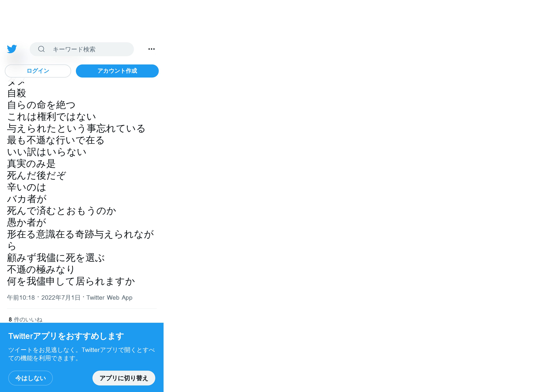
Task: Click the tweet line 真実のみ是
Action: click(31, 164)
